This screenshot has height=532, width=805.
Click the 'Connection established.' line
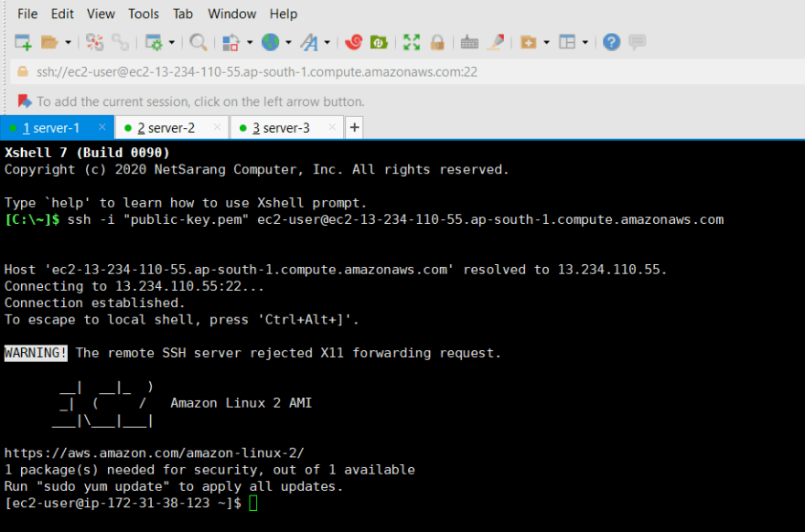pyautogui.click(x=94, y=303)
